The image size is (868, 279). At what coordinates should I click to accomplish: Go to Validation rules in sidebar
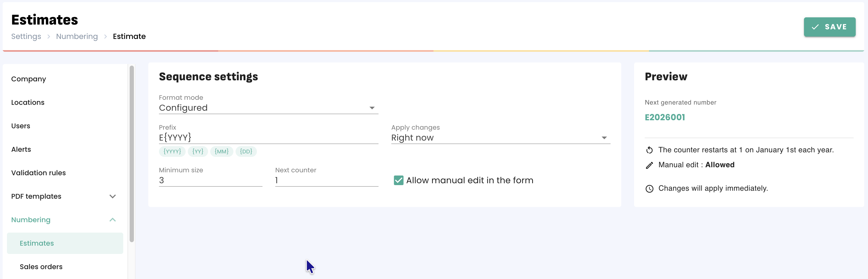(x=38, y=173)
